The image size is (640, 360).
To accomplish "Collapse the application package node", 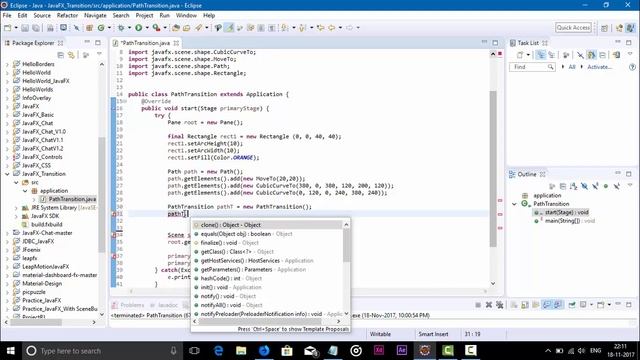I will 25,191.
